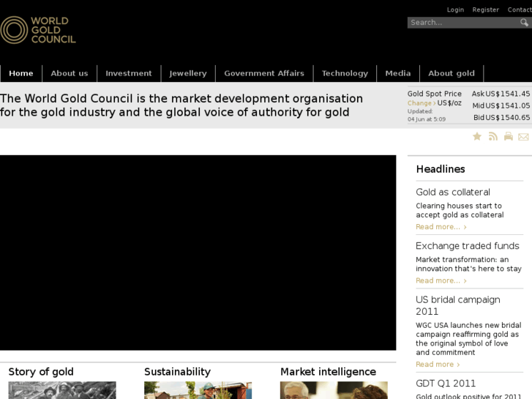This screenshot has height=399, width=532.
Task: Open the About us menu
Action: click(70, 73)
